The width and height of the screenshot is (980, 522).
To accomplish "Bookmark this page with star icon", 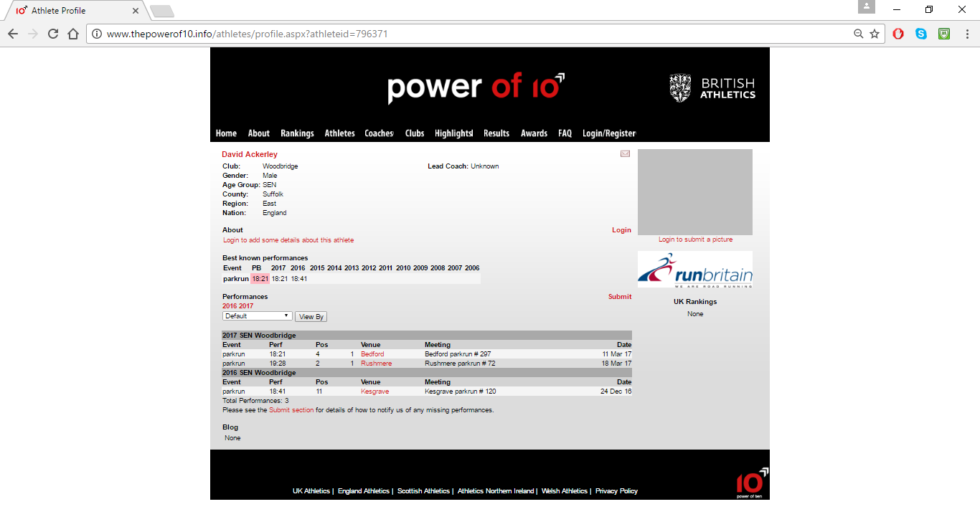I will [875, 34].
